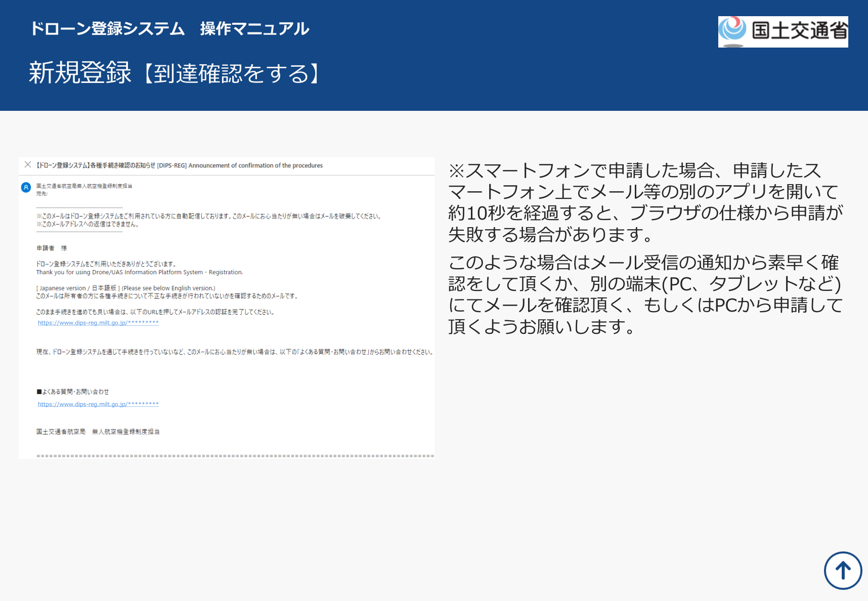The image size is (868, 601).
Task: Click the paragraph beginning このような場合はメール受信
Action: pos(646,294)
